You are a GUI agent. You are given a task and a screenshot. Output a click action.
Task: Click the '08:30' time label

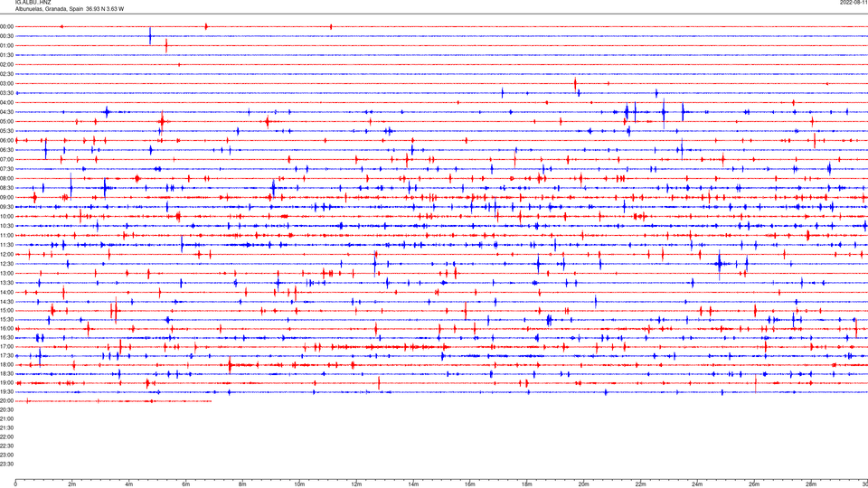pos(7,188)
